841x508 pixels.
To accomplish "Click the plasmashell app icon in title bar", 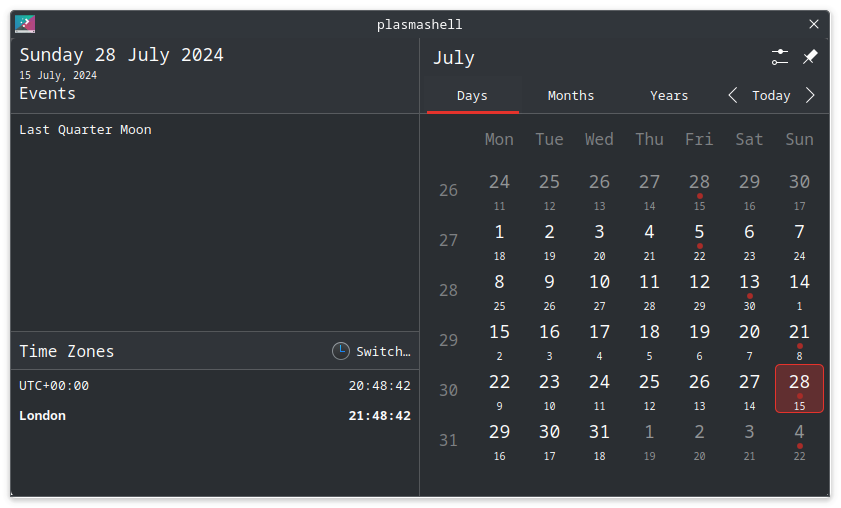I will [x=25, y=24].
